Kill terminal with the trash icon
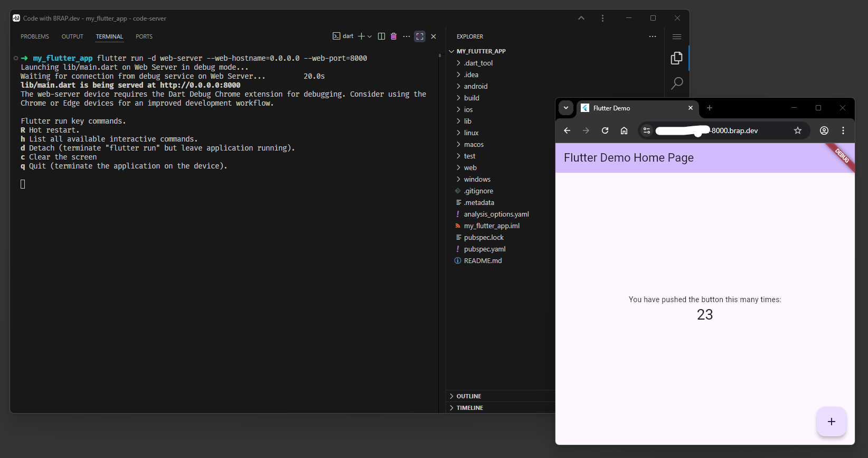Screen dimensions: 868x458 coord(393,36)
